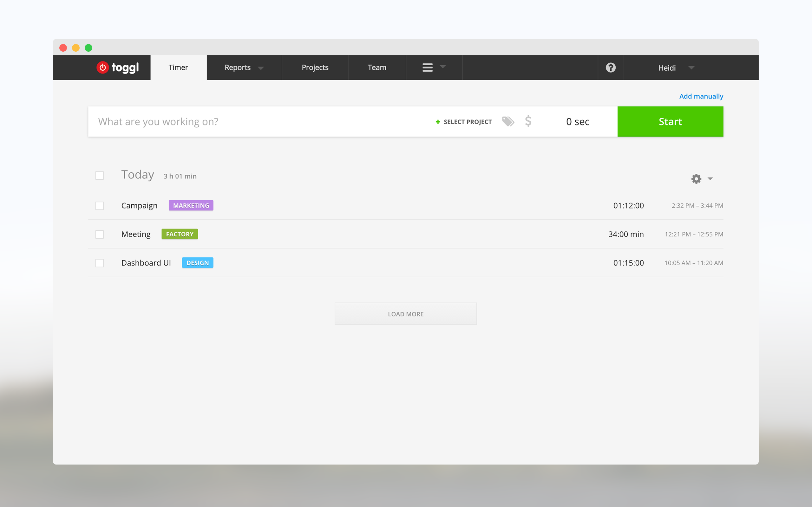812x507 pixels.
Task: Click the green plus Select Project icon
Action: coord(438,122)
